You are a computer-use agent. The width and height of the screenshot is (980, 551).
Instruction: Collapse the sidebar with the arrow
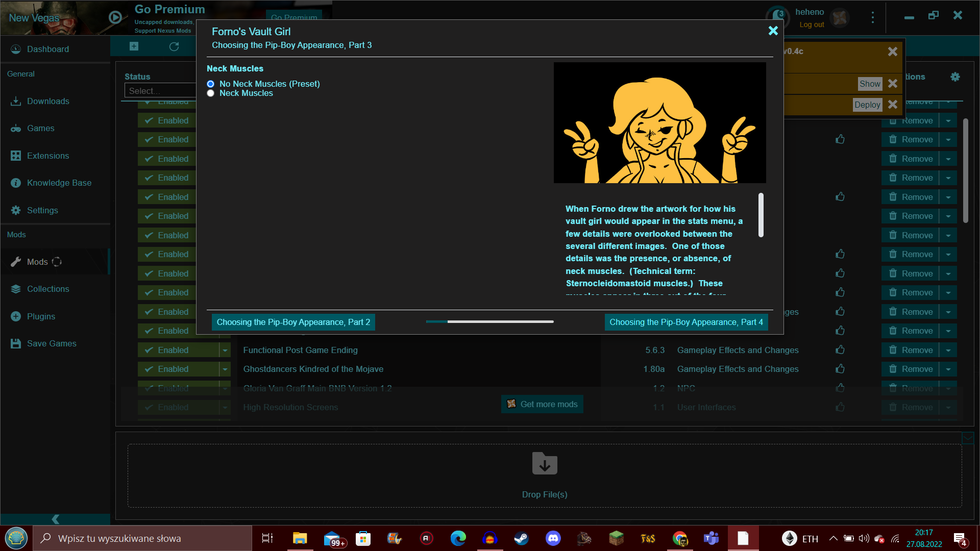pyautogui.click(x=55, y=519)
